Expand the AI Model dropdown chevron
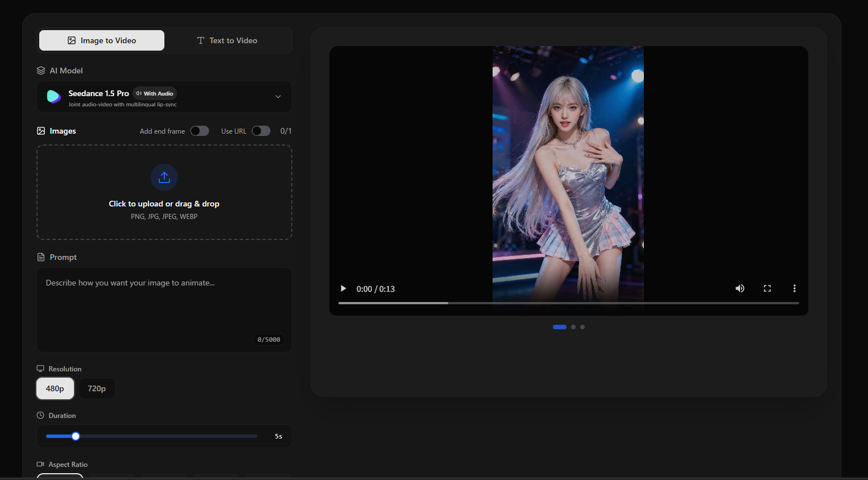 click(278, 97)
